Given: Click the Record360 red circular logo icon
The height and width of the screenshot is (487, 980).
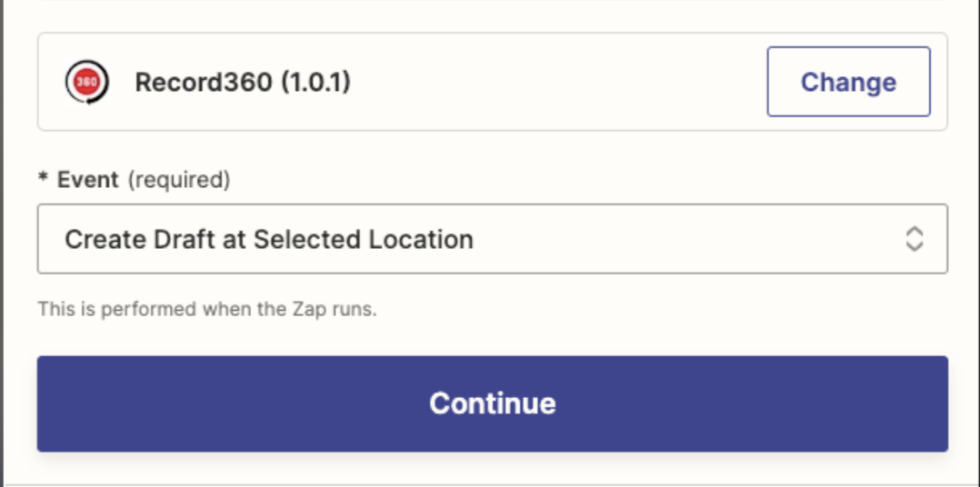Looking at the screenshot, I should coord(87,82).
